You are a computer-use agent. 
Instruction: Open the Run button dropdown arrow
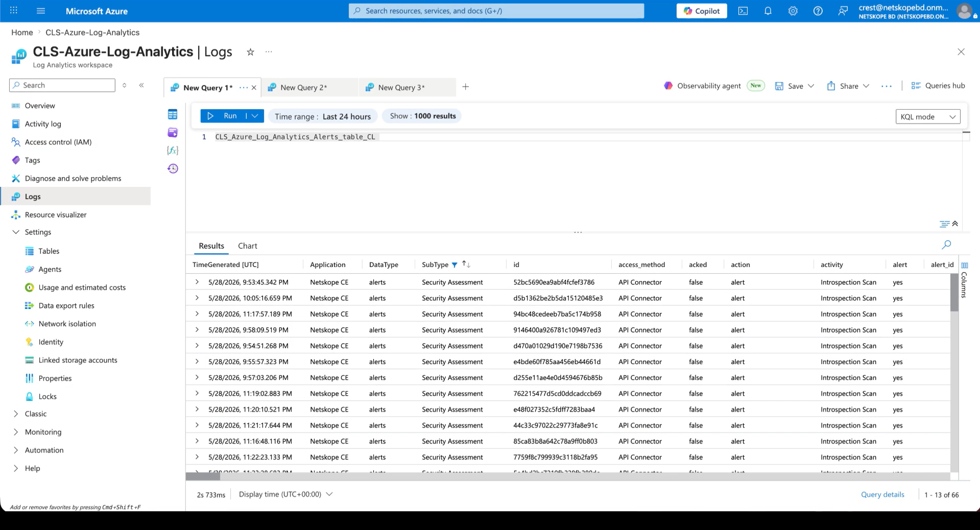click(255, 116)
